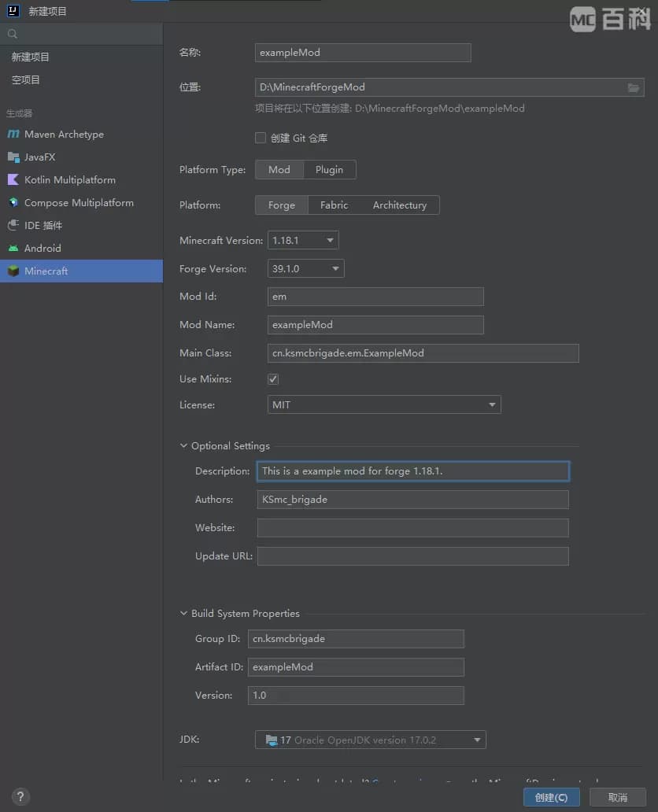Enable the create Git repository checkbox

click(260, 138)
